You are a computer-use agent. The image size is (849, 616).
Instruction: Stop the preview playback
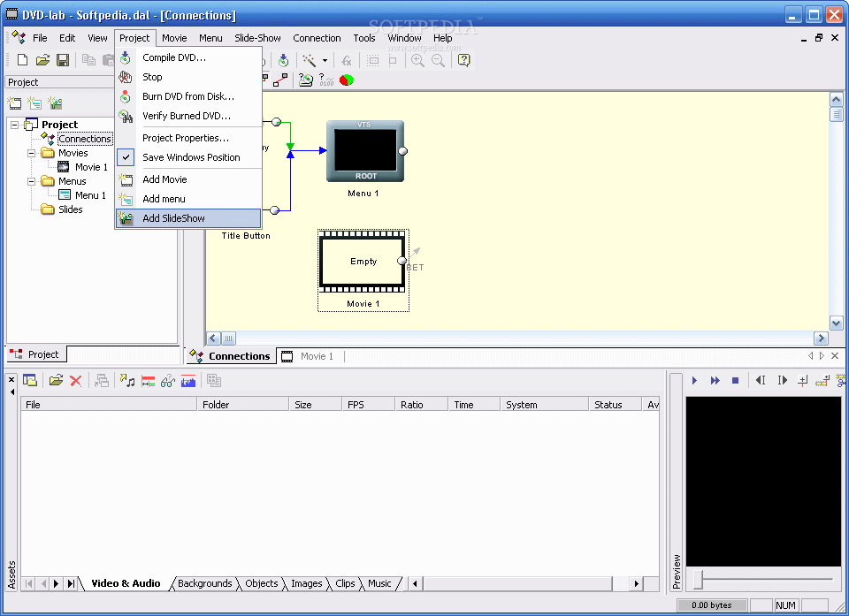pos(735,381)
